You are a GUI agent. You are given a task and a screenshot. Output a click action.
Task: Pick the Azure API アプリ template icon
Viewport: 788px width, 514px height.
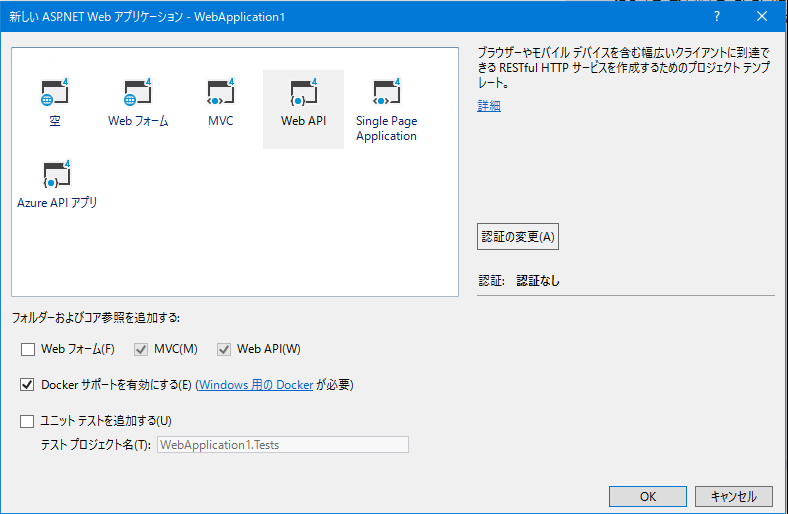(57, 174)
